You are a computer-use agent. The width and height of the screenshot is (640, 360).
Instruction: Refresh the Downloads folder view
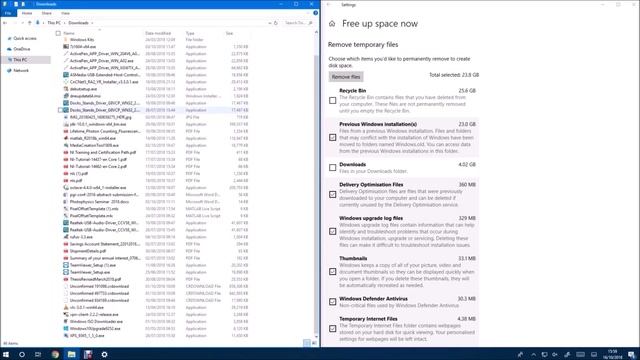(276, 23)
